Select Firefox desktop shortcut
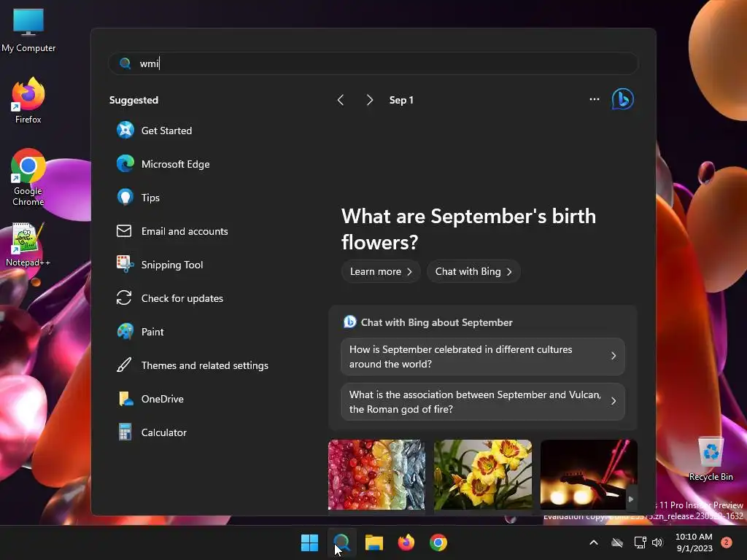 coord(28,101)
